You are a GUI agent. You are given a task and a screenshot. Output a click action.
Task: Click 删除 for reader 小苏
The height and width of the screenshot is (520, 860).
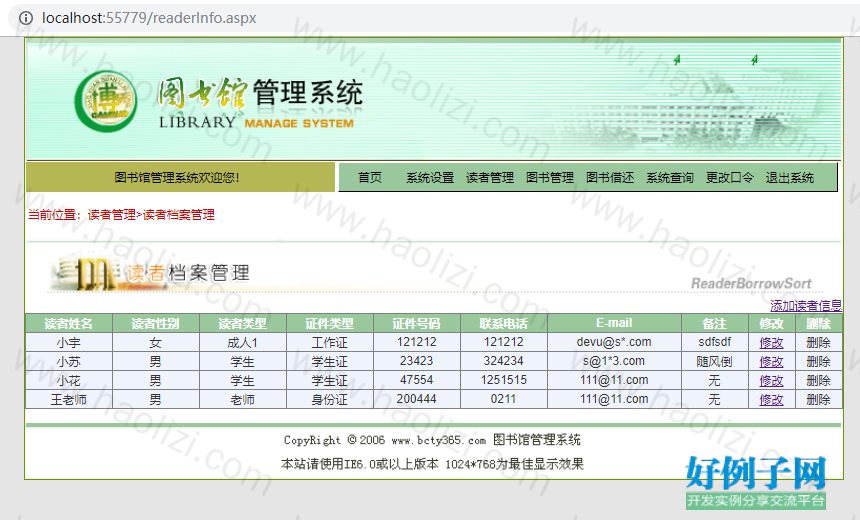click(x=818, y=362)
